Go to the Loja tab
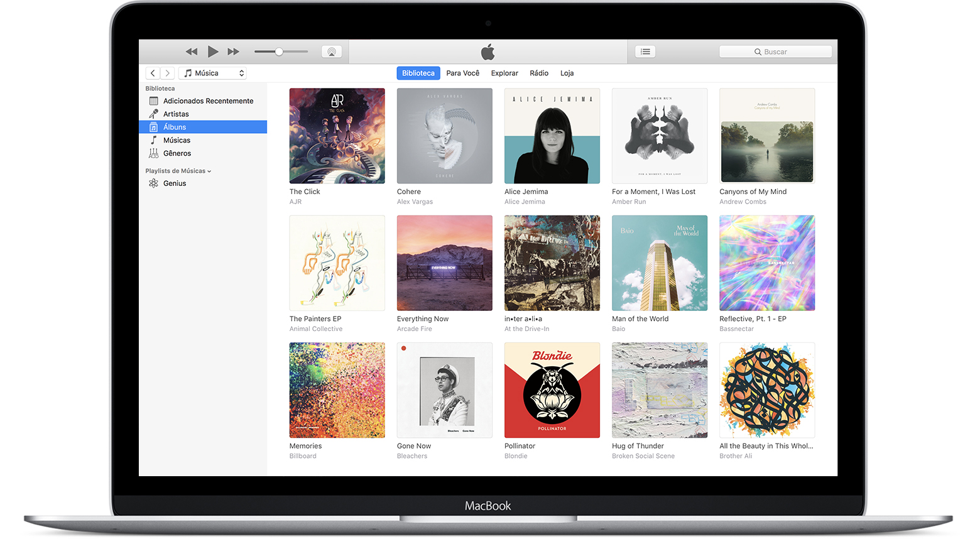Screen dimensions: 980x539 click(x=567, y=73)
